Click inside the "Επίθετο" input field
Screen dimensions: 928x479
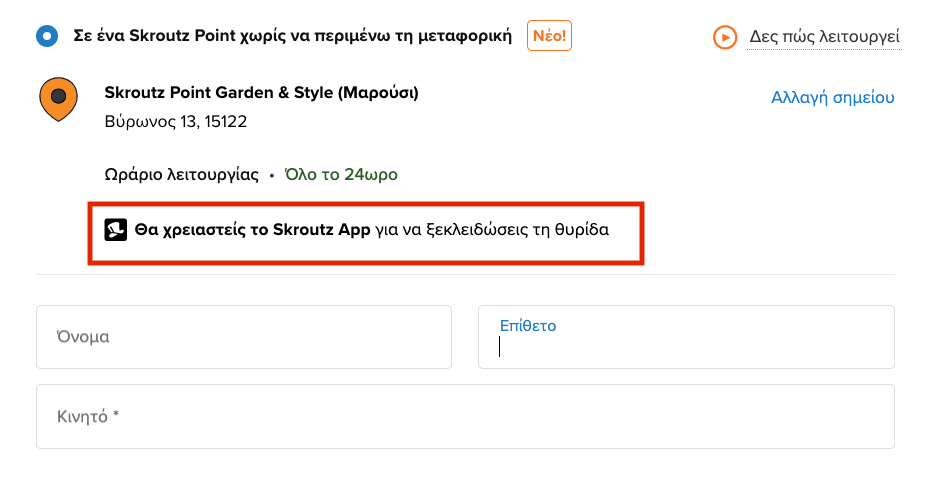686,346
